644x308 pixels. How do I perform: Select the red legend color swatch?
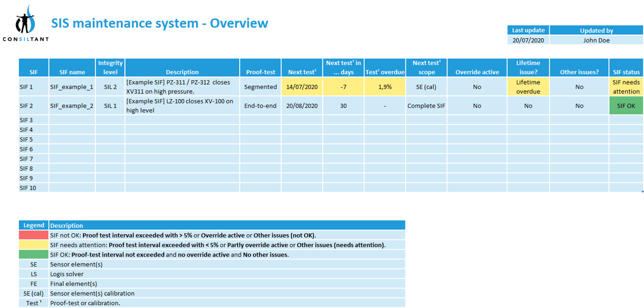coord(33,235)
